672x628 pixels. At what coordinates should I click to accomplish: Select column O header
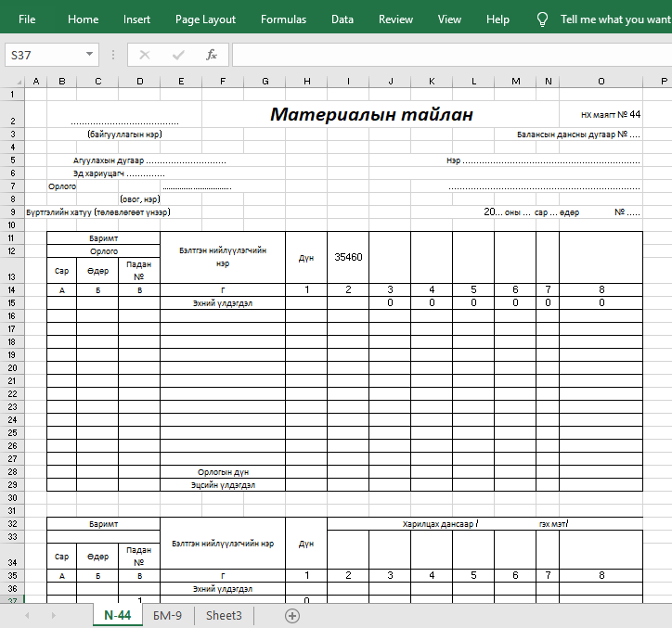(601, 82)
